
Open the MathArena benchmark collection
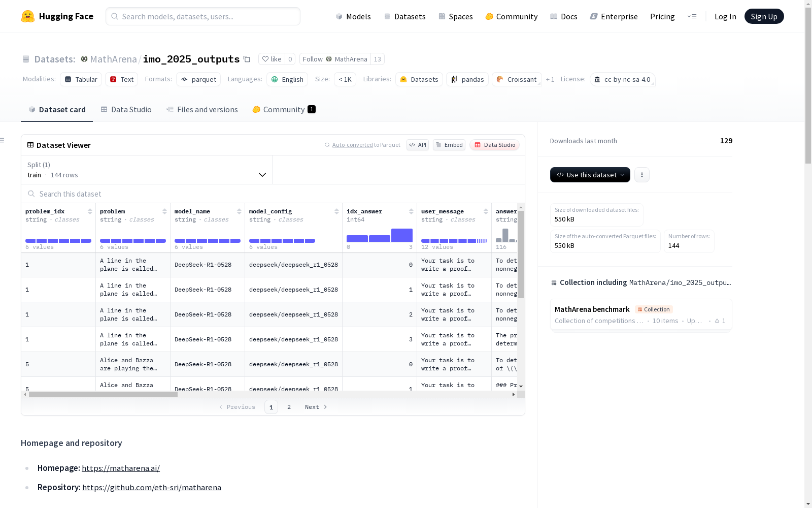click(x=641, y=314)
